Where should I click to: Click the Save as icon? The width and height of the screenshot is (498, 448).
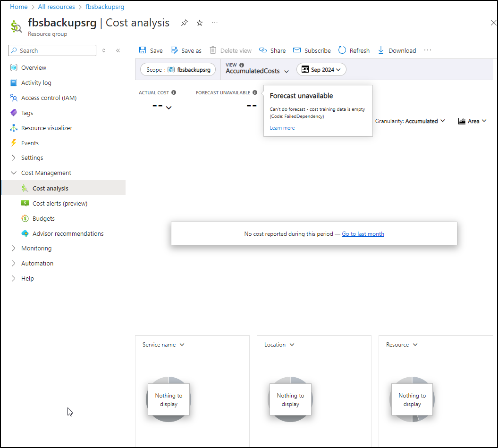174,50
